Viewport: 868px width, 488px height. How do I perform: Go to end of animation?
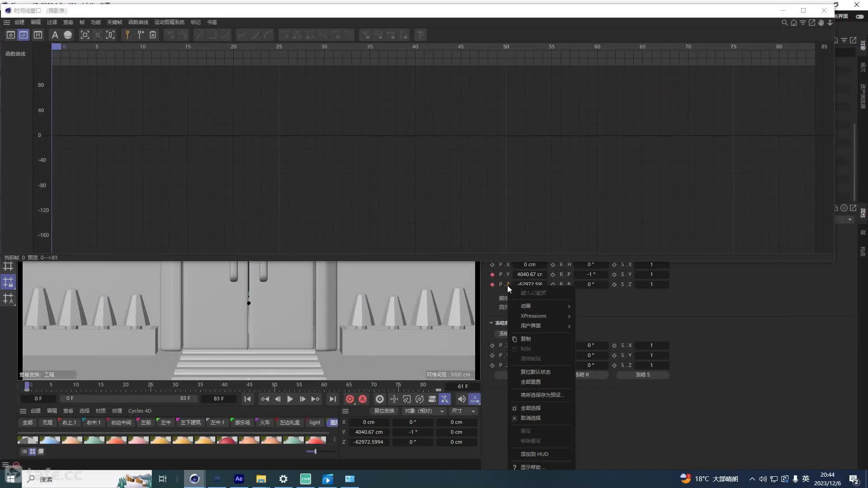point(332,399)
